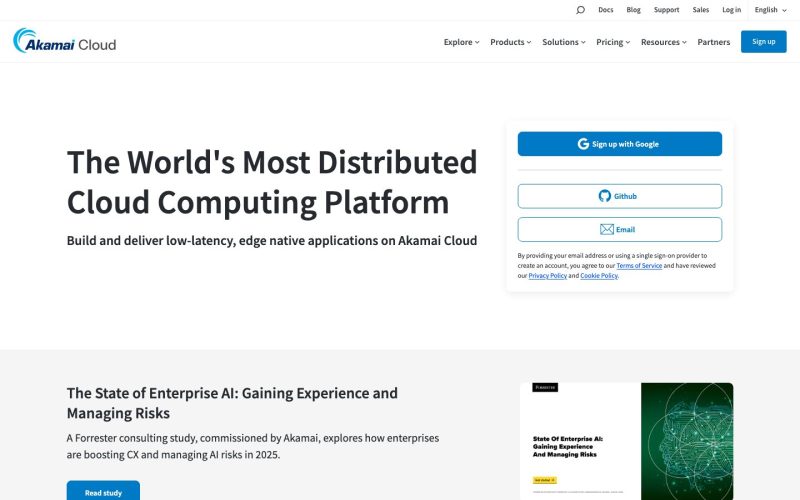Viewport: 800px width, 500px height.
Task: Expand the Pricing menu
Action: click(x=613, y=42)
